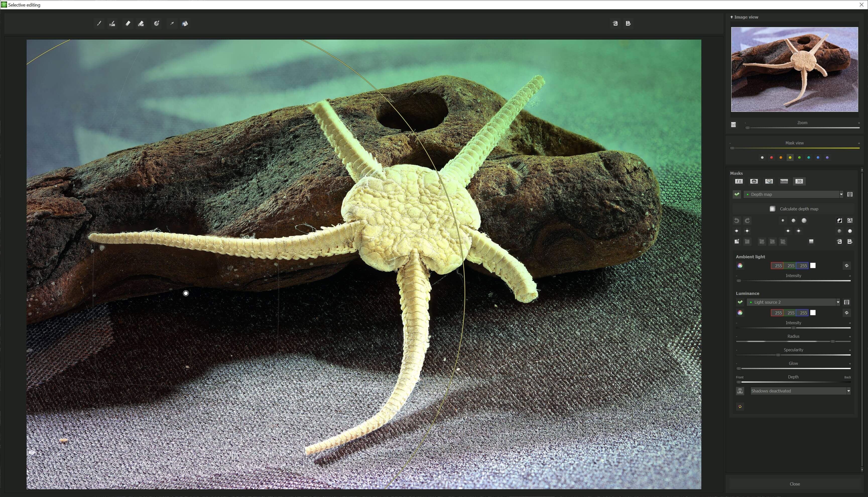Select the paint bucket fill tool
Image resolution: width=868 pixels, height=497 pixels.
185,24
